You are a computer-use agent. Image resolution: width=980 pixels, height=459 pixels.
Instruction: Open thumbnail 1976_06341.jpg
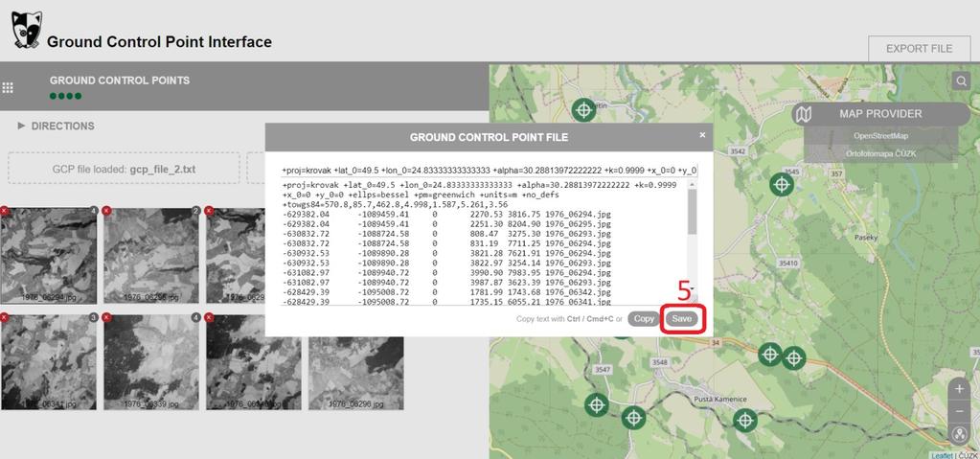pos(49,361)
